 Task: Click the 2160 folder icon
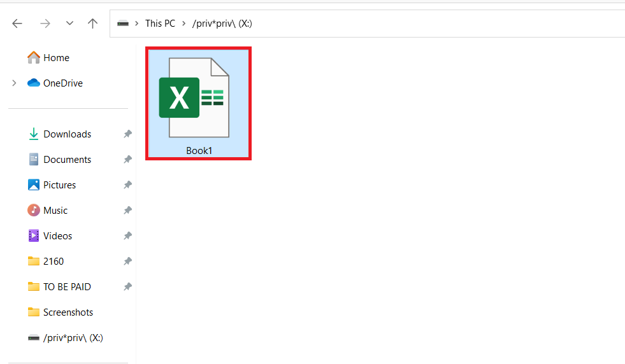pos(34,262)
